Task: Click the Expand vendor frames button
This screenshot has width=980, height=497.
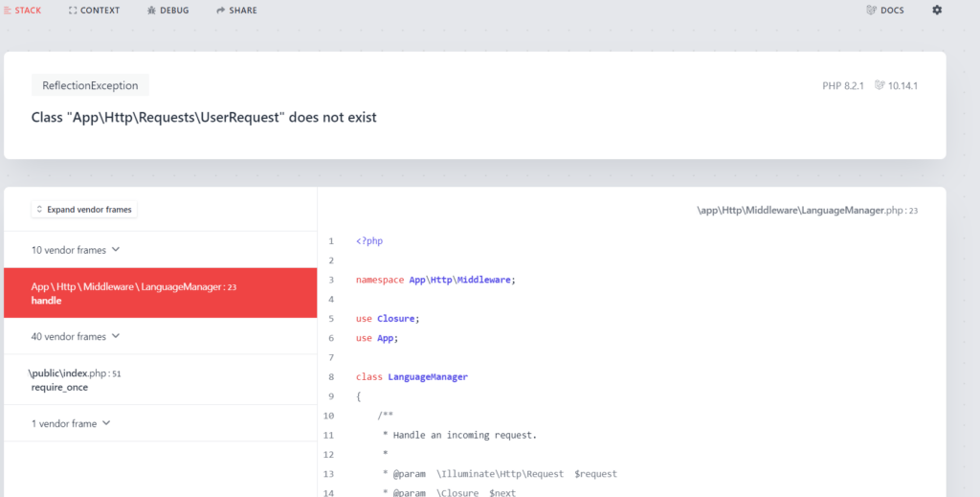Action: 84,210
